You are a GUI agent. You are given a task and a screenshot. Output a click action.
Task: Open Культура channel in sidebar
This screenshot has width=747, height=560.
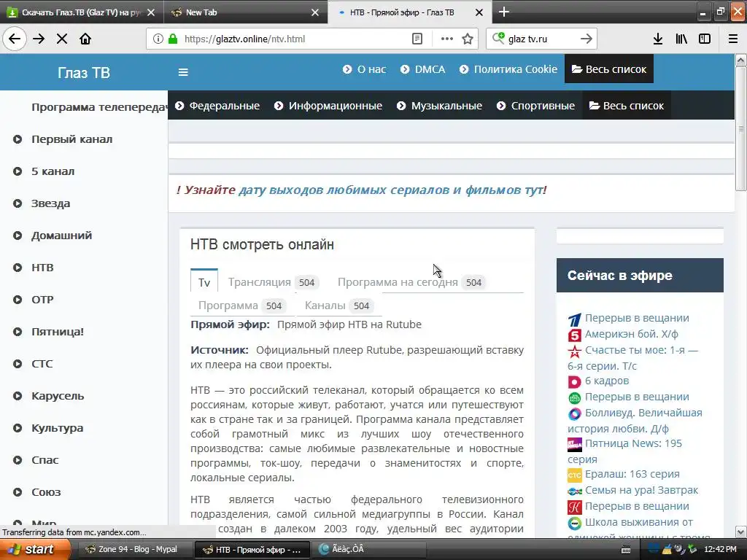57,427
